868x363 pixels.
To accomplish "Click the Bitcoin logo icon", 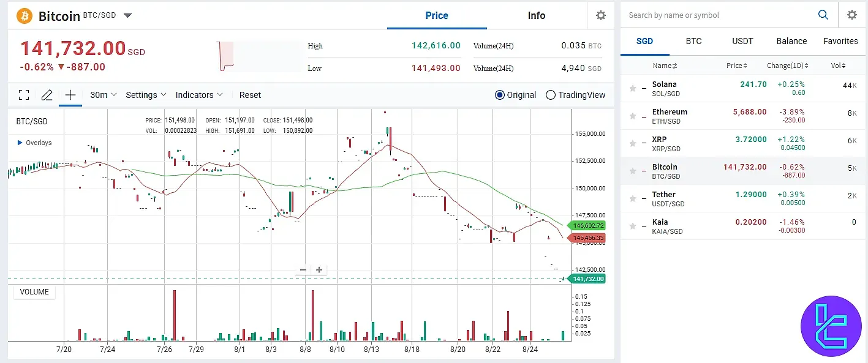I will [x=23, y=15].
